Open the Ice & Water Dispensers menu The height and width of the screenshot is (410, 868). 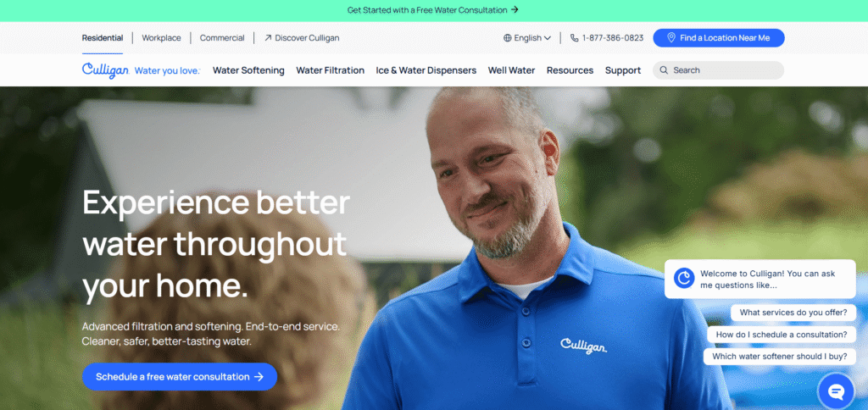pyautogui.click(x=426, y=70)
